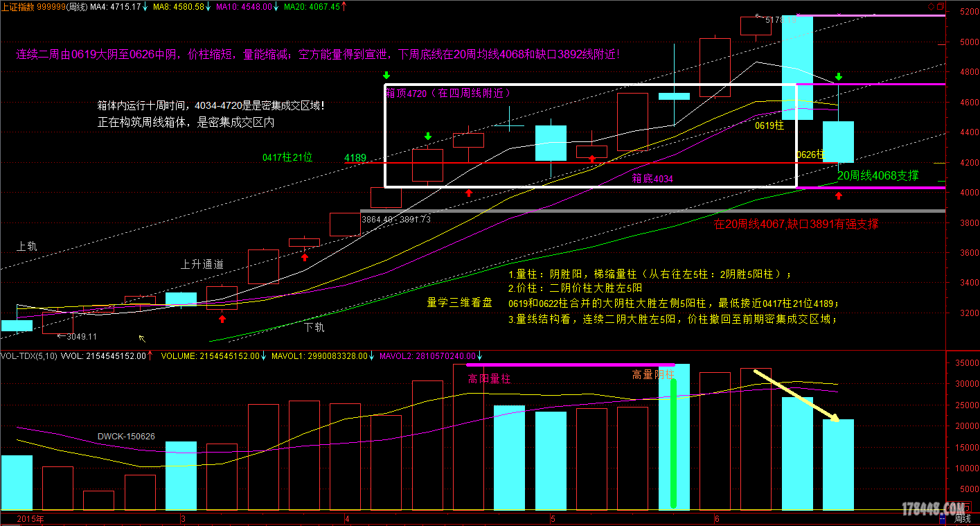Click the DWCK-150626 label in volume pane
This screenshot has height=526, width=980.
(126, 437)
